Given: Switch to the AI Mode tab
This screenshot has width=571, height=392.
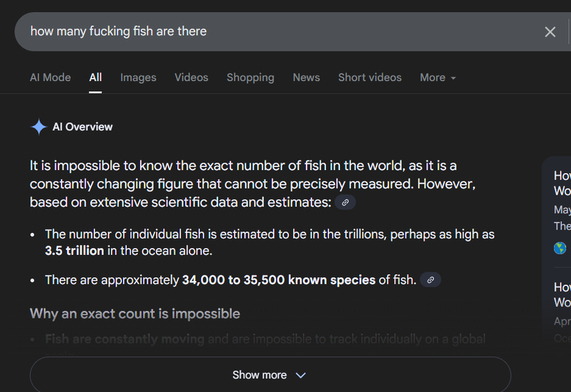Looking at the screenshot, I should tap(50, 77).
